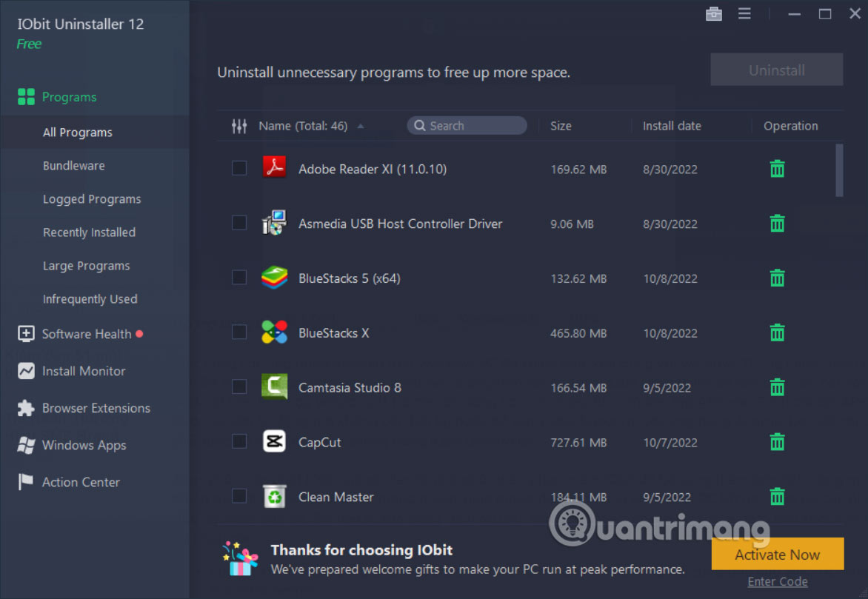Select the Camtasia Studio 8 checkbox
Viewport: 868px width, 599px height.
pyautogui.click(x=239, y=386)
